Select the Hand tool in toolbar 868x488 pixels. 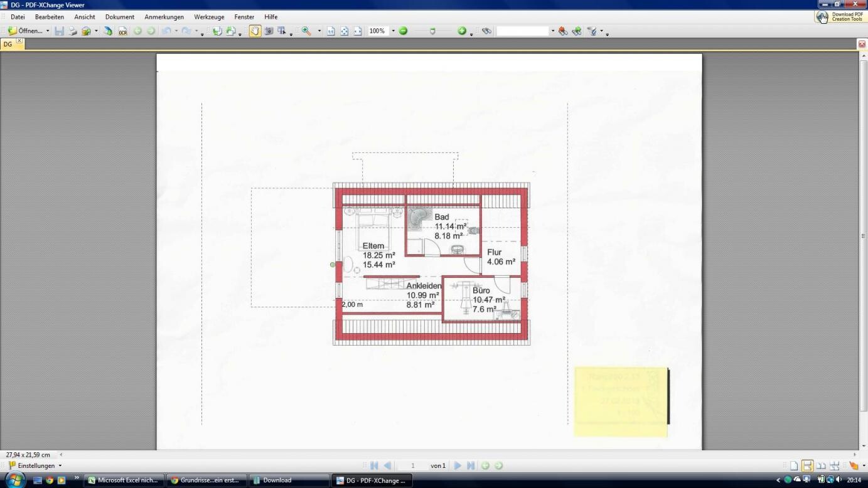pos(255,31)
